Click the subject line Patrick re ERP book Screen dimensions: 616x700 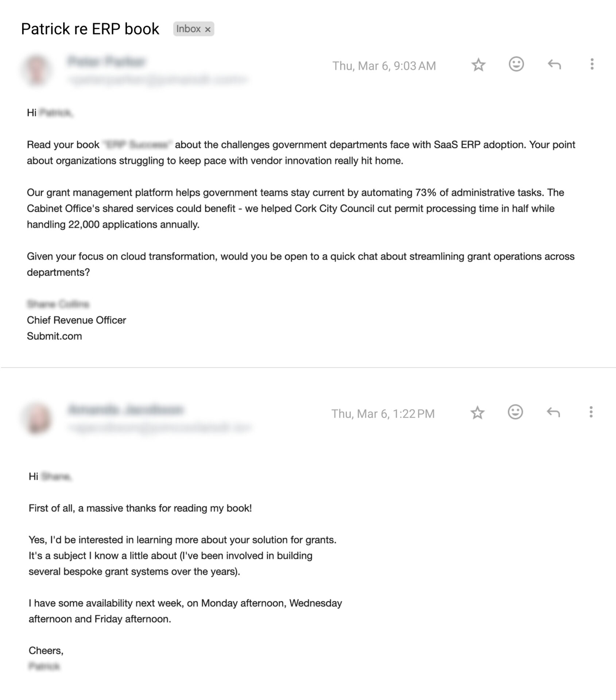click(x=90, y=29)
